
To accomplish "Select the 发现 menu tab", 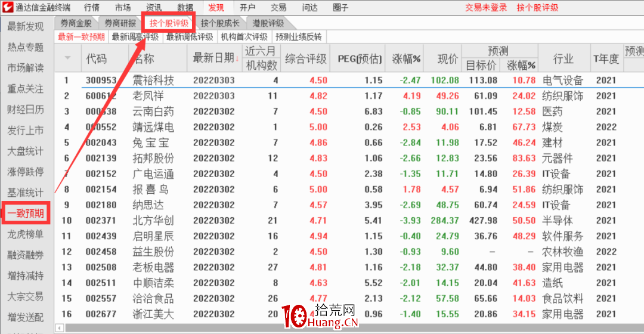I will coord(216,7).
